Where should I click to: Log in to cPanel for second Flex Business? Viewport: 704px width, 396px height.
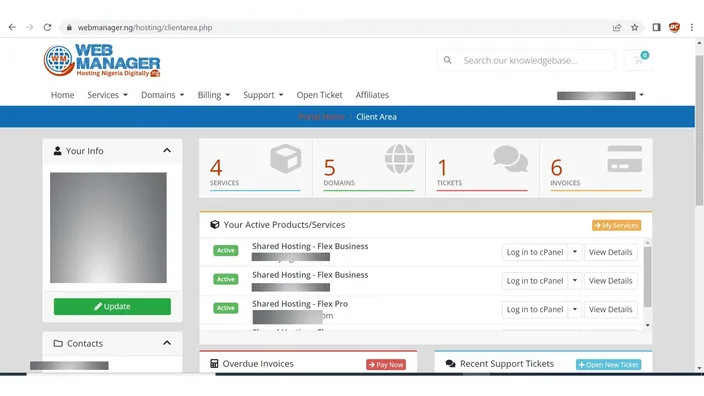[535, 281]
